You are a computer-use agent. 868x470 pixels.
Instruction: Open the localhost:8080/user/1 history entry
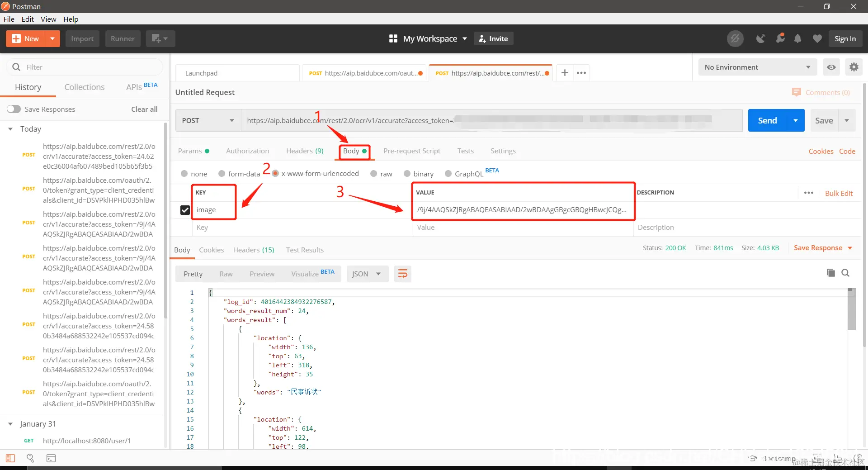tap(87, 441)
